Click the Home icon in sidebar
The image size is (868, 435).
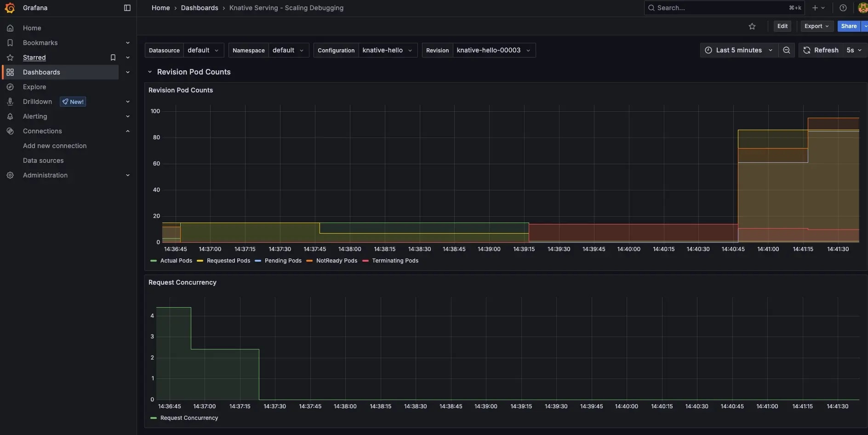click(10, 28)
